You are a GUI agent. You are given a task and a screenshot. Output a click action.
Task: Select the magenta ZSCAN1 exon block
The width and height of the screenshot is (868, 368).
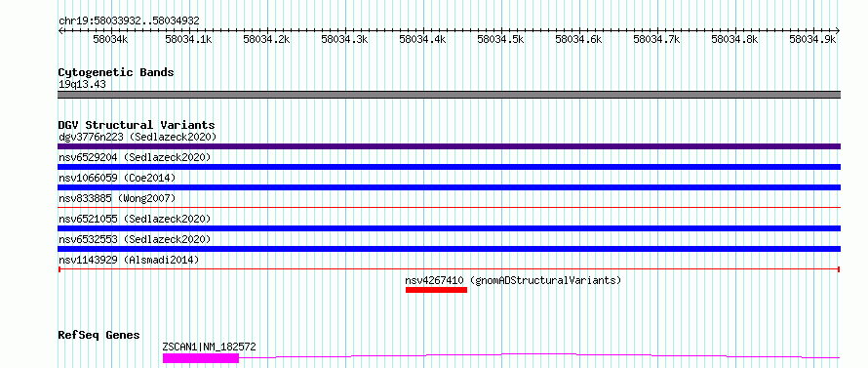click(x=200, y=358)
